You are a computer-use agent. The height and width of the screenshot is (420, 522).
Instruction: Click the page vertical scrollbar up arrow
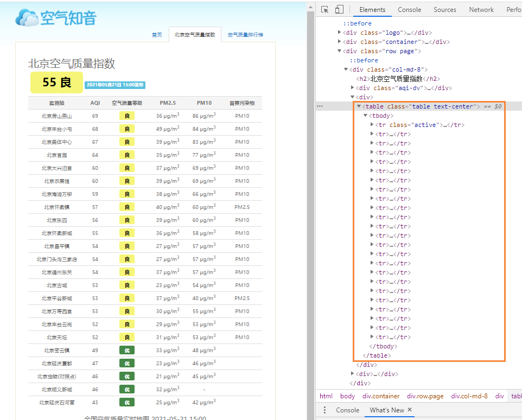pyautogui.click(x=310, y=7)
